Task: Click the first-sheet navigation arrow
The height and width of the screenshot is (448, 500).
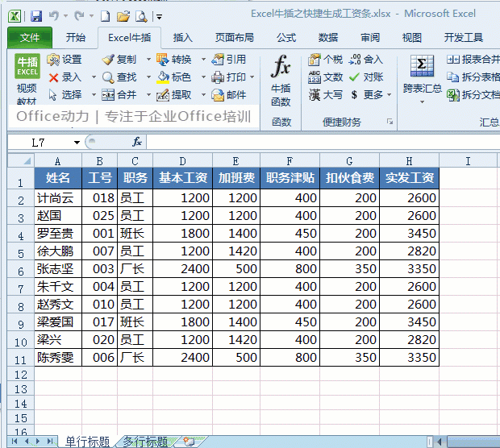Action: point(15,442)
